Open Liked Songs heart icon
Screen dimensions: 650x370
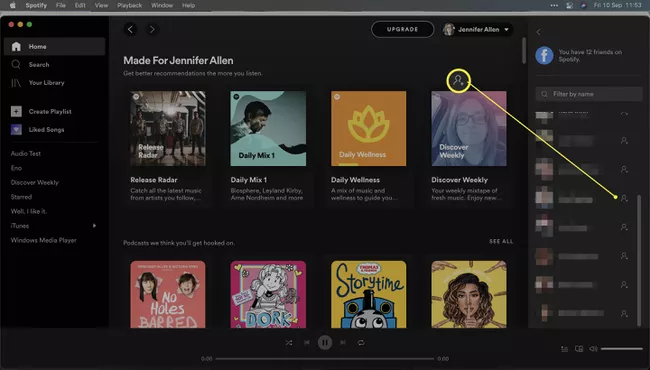coord(16,130)
